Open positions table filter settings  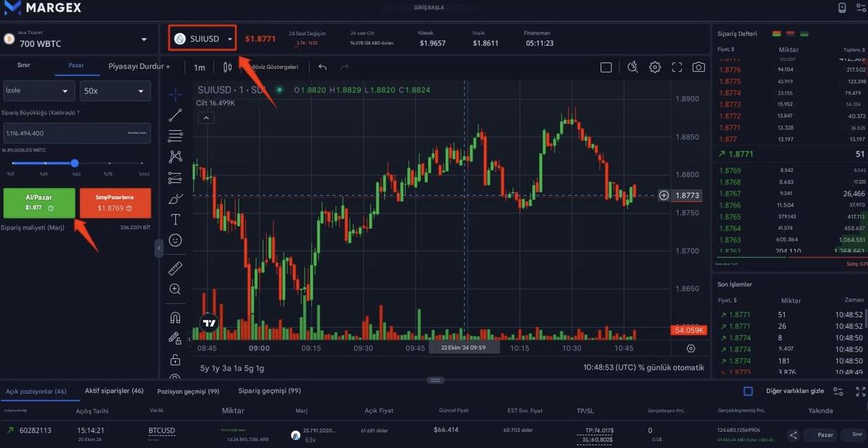click(x=838, y=391)
